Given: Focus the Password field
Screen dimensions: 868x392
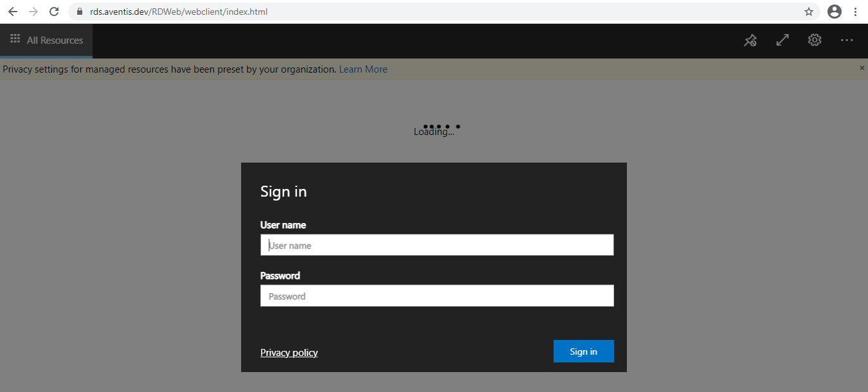Looking at the screenshot, I should 437,296.
